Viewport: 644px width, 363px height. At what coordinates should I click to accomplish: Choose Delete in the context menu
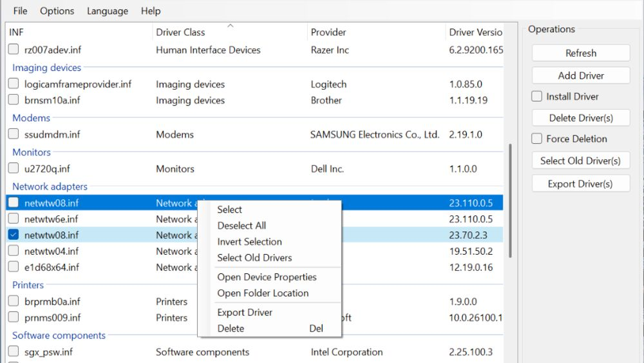tap(269, 328)
